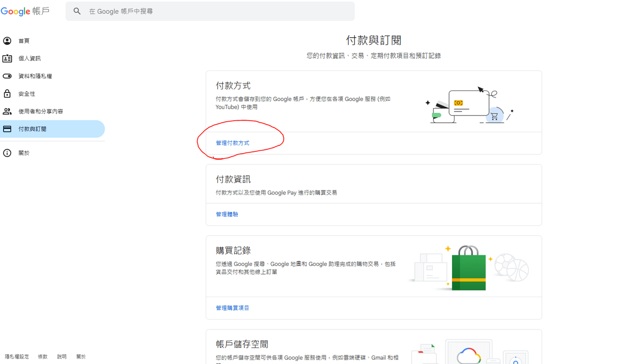This screenshot has height=364, width=643.
Task: Click the Google 帳戶 logo
Action: point(25,11)
